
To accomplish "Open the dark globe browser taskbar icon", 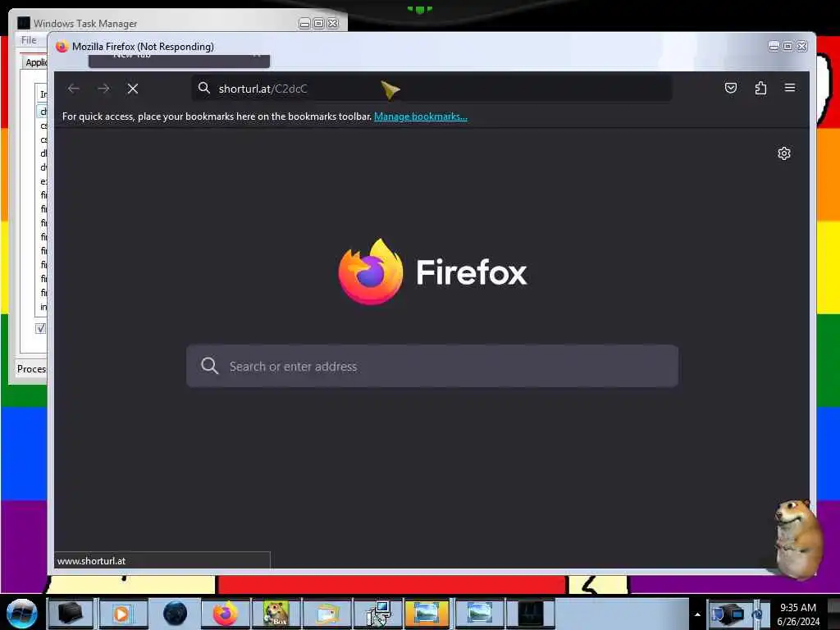I will pos(175,613).
